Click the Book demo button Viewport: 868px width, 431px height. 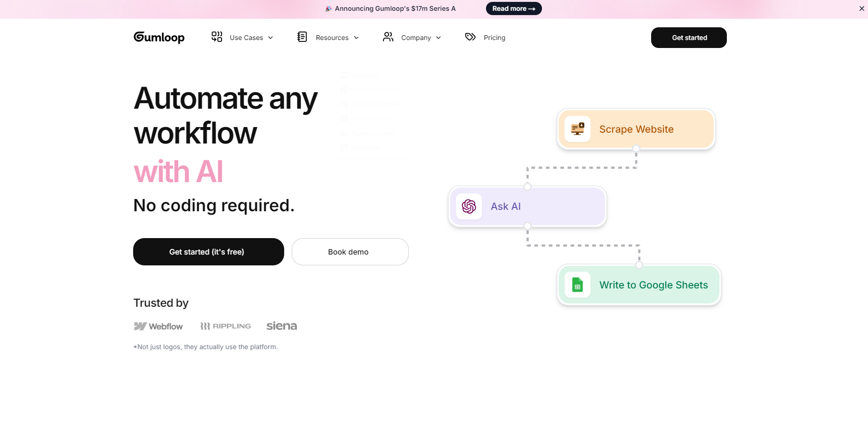coord(350,252)
